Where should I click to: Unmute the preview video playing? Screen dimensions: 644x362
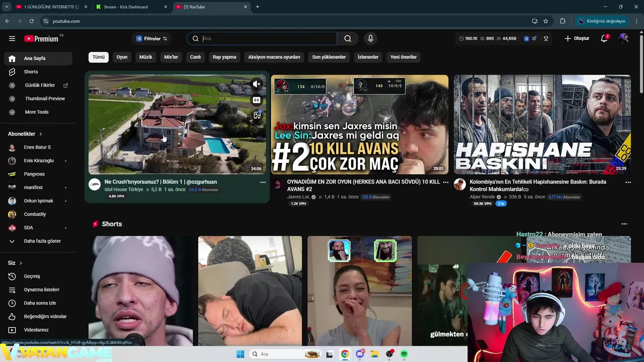tap(257, 84)
